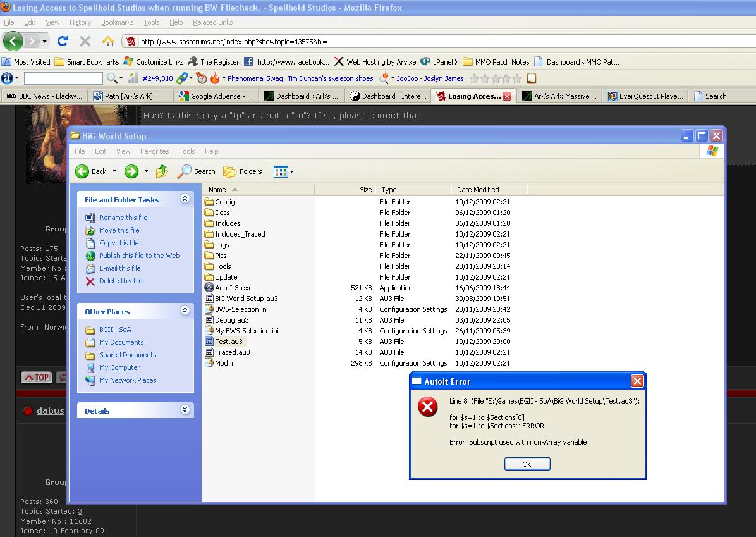Go up one folder level

162,171
